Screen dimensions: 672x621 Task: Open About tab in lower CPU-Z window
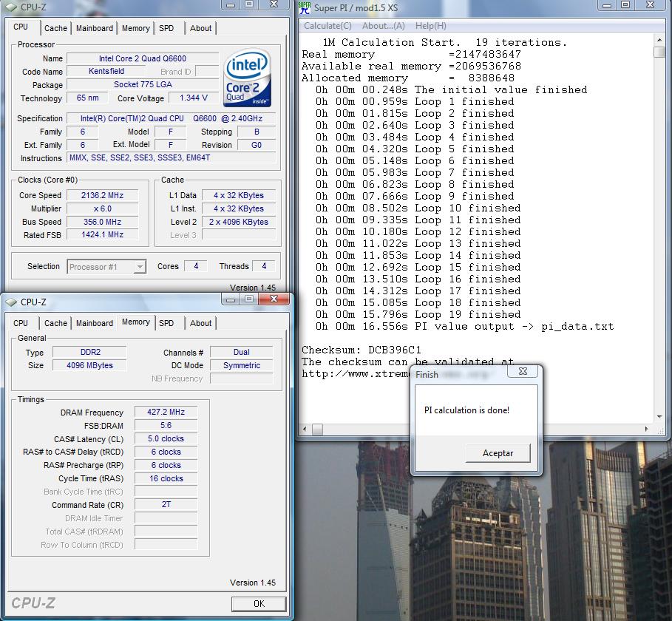tap(200, 323)
